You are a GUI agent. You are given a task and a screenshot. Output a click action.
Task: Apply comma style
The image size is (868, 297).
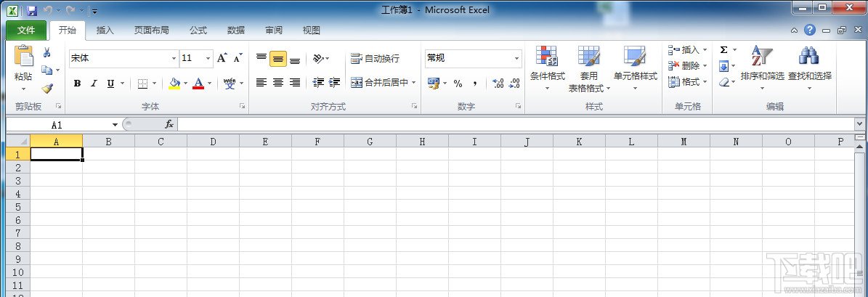point(475,84)
